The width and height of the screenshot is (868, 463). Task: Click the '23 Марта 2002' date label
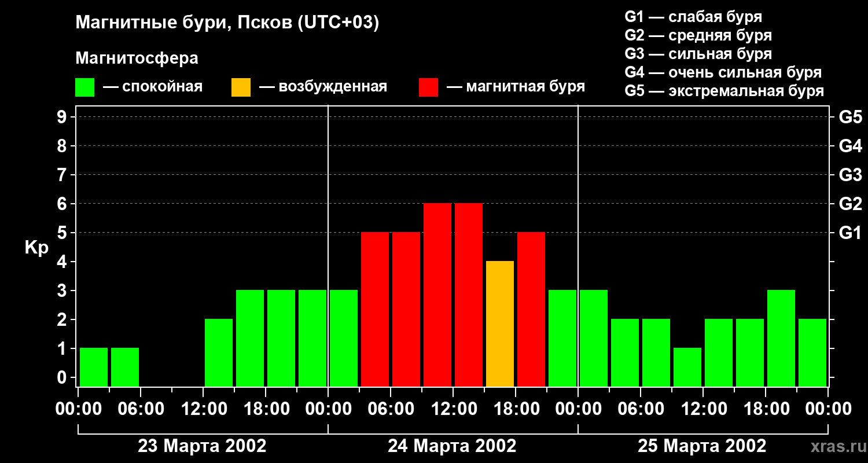coord(202,446)
